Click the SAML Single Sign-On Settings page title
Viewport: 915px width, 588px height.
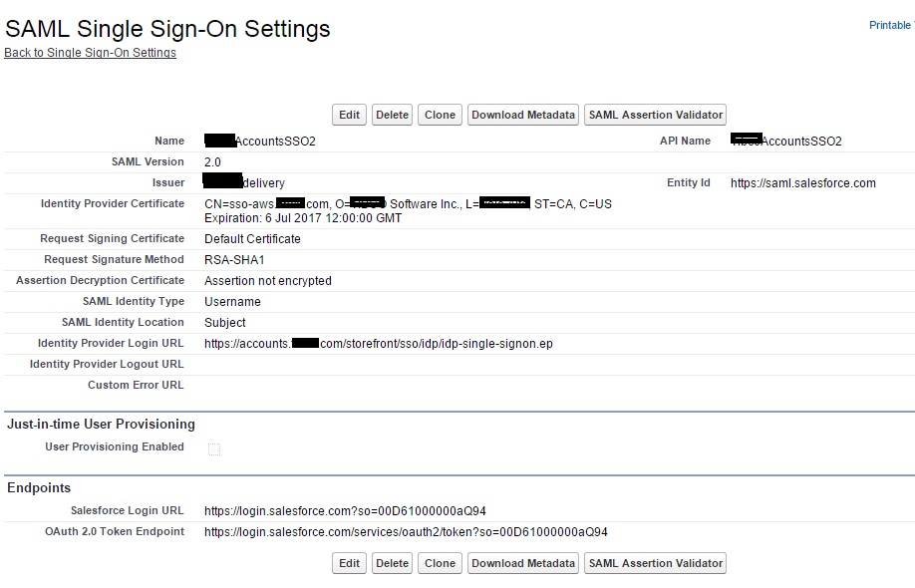pos(167,29)
